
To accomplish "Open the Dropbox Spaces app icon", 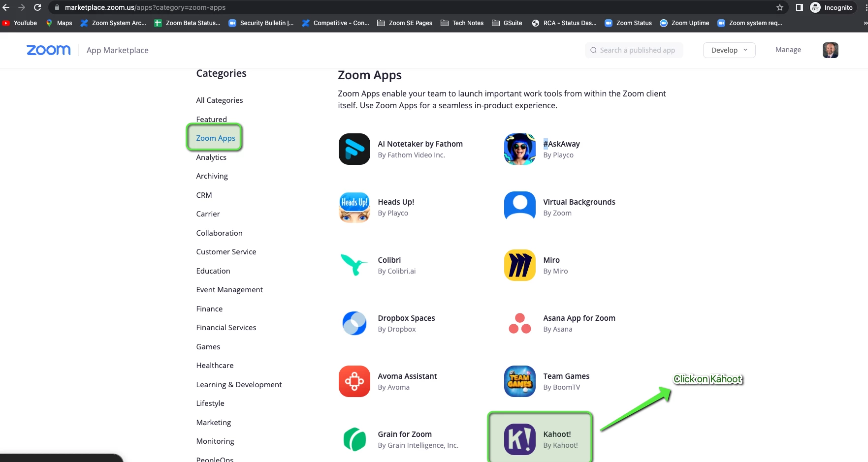I will (354, 323).
